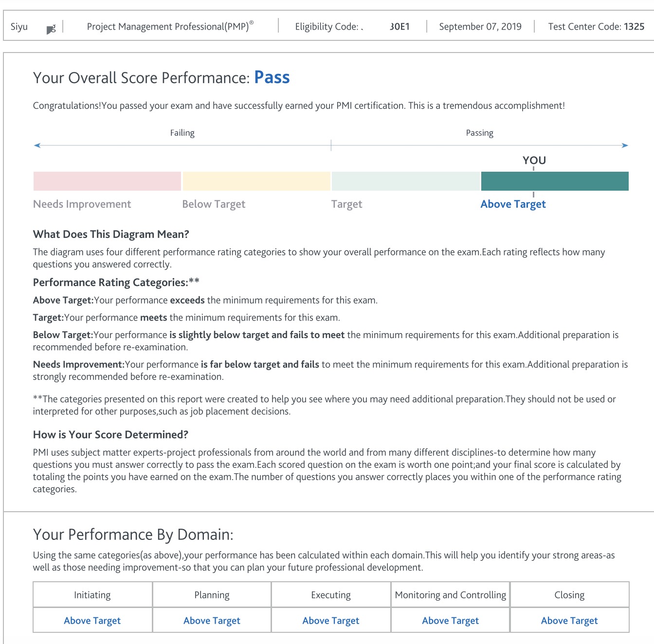This screenshot has width=654, height=644.
Task: Click Above Target result under Monitoring and Controlling
Action: click(451, 621)
